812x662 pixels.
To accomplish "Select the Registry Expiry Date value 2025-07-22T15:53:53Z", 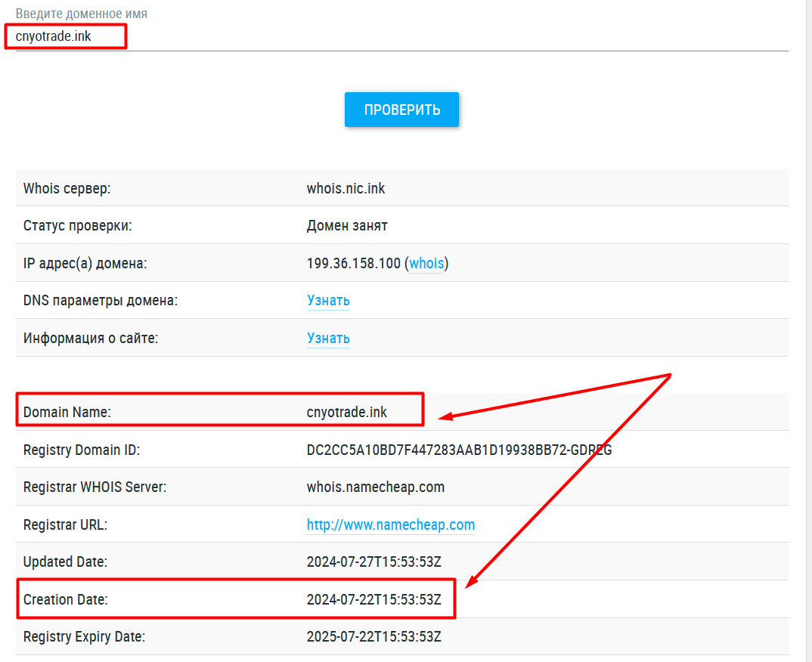I will pyautogui.click(x=373, y=636).
